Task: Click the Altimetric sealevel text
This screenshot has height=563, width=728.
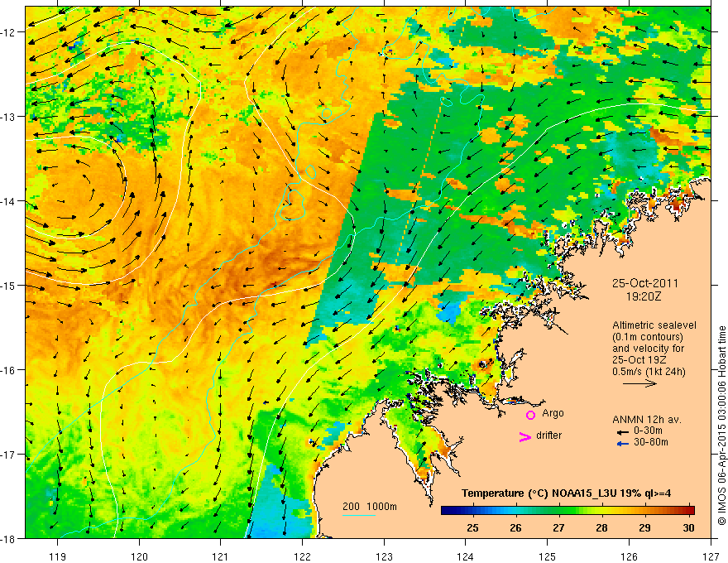Action: [x=654, y=325]
